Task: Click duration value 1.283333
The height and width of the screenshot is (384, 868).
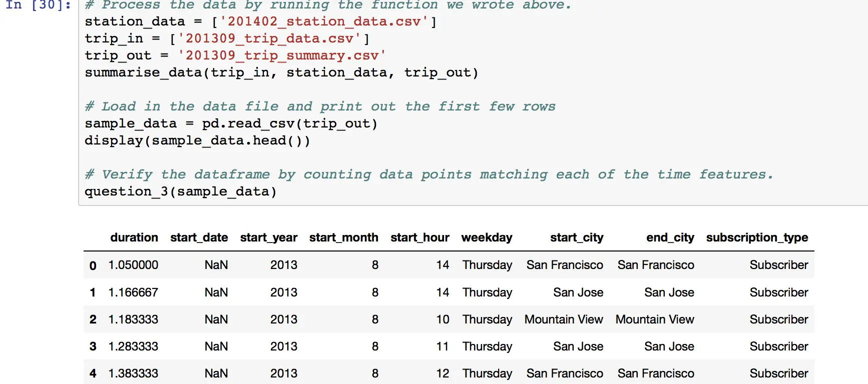Action: (x=133, y=346)
